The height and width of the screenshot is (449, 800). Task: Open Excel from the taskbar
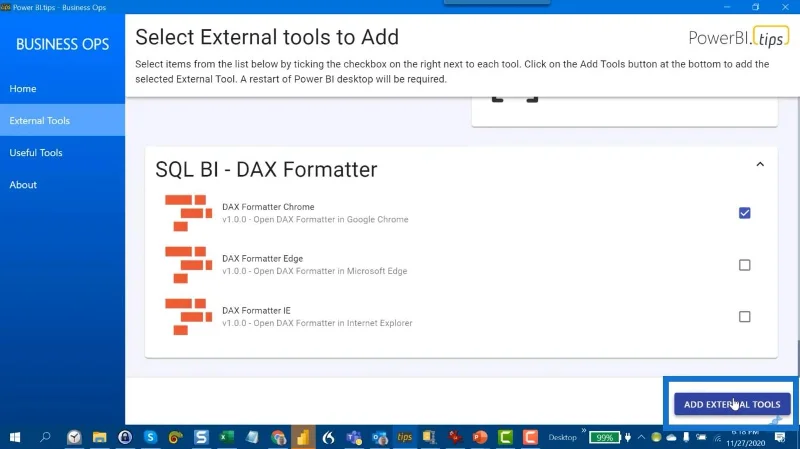(227, 437)
